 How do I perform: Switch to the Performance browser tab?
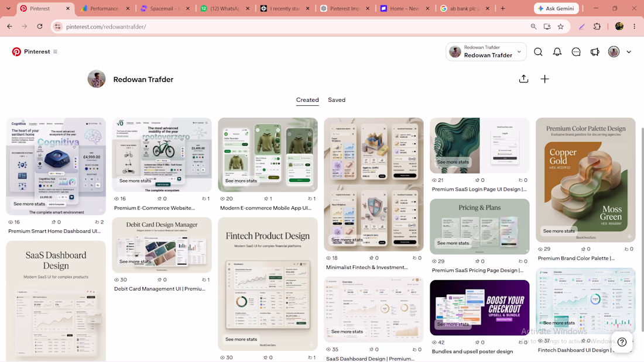pos(105,8)
